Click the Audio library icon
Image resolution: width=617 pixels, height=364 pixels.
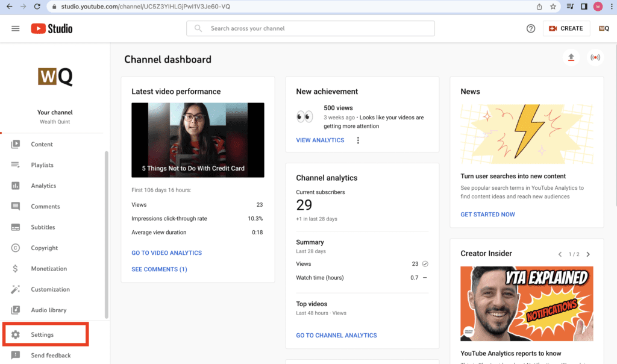pos(15,310)
